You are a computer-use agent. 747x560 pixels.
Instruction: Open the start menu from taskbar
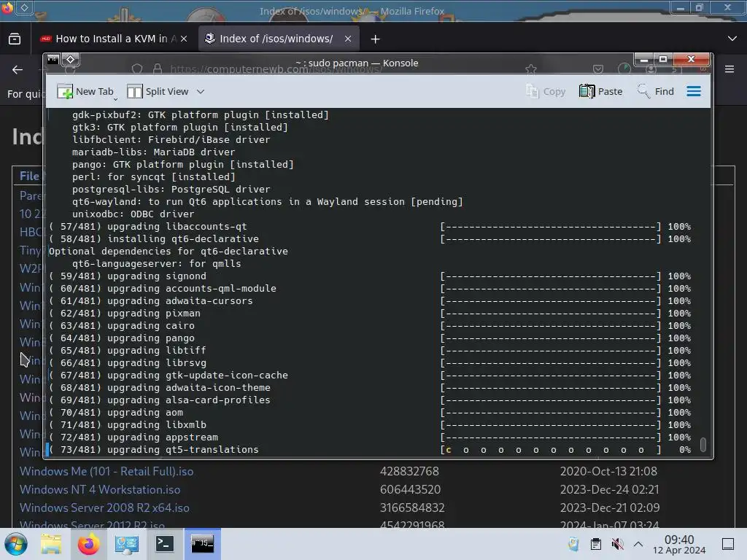(x=16, y=544)
